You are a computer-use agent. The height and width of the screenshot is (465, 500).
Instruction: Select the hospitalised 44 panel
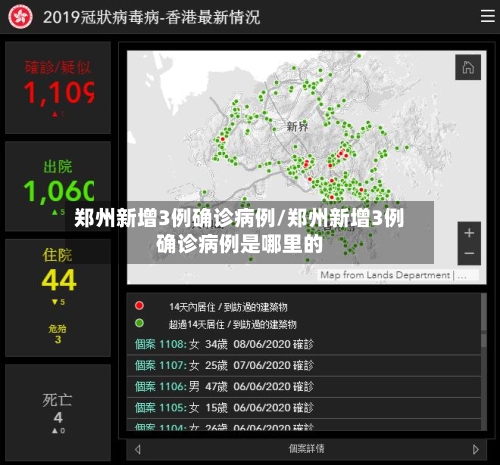[x=58, y=298]
